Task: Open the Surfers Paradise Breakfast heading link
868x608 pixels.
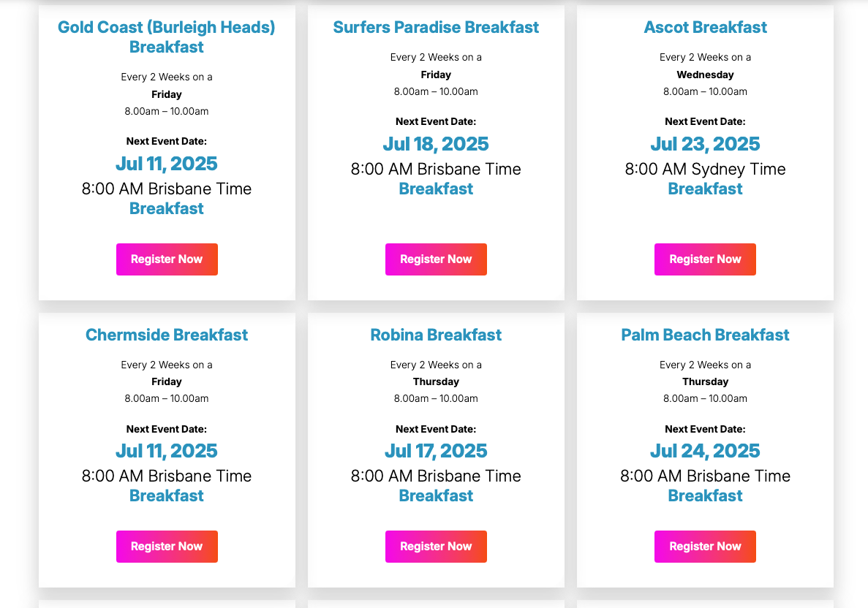Action: [436, 27]
